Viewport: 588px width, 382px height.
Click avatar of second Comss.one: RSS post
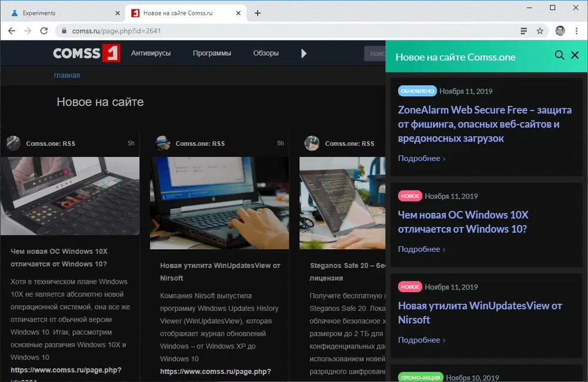coord(163,143)
